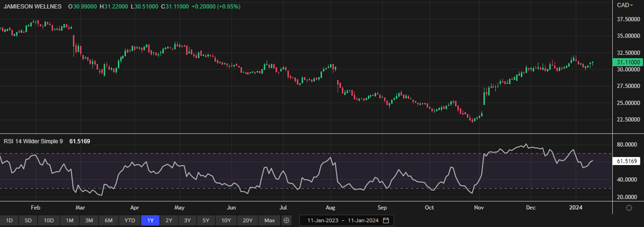Set the chart range to 1M
Image resolution: width=644 pixels, height=227 pixels.
70,220
